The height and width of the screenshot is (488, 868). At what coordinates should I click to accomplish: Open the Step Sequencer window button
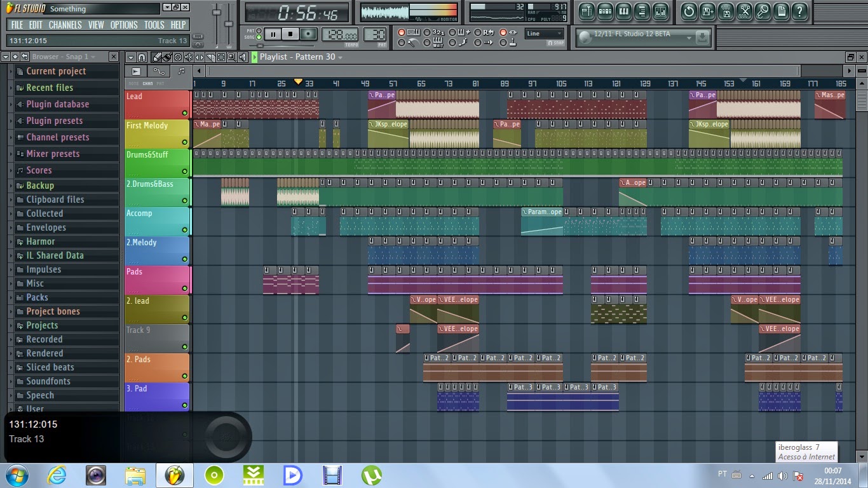coord(605,11)
